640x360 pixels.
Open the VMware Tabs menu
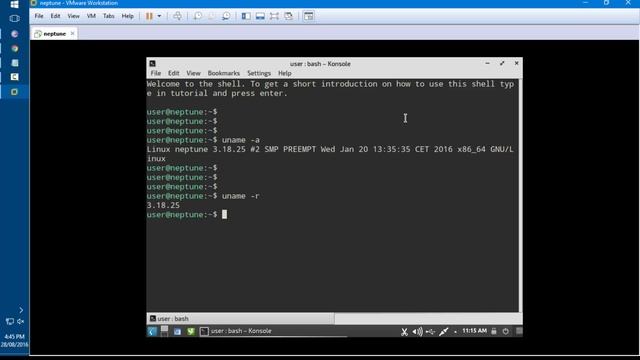pos(109,16)
